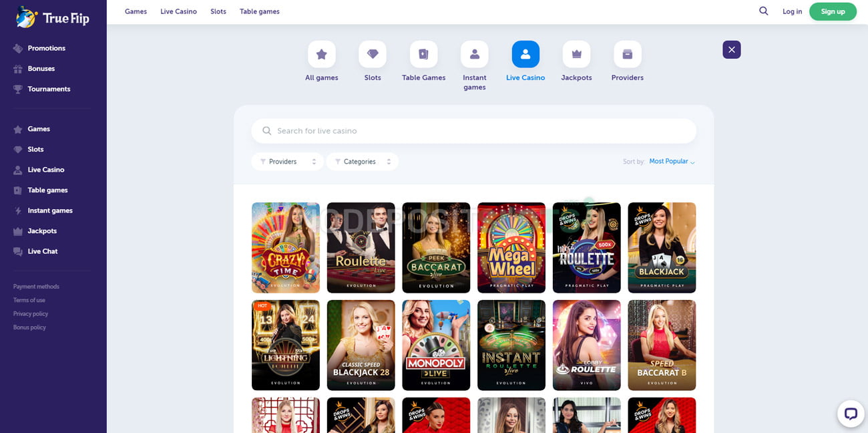Click the Jackpots crown icon in sidebar
The width and height of the screenshot is (868, 433).
[18, 231]
